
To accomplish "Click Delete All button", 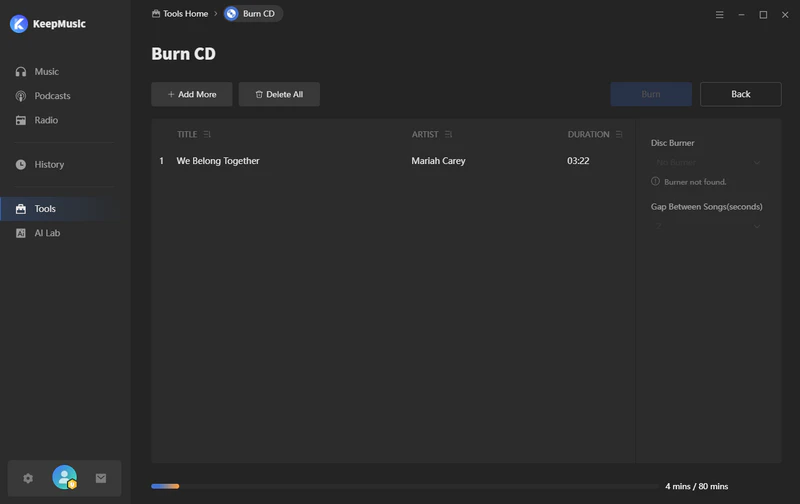I will (279, 94).
